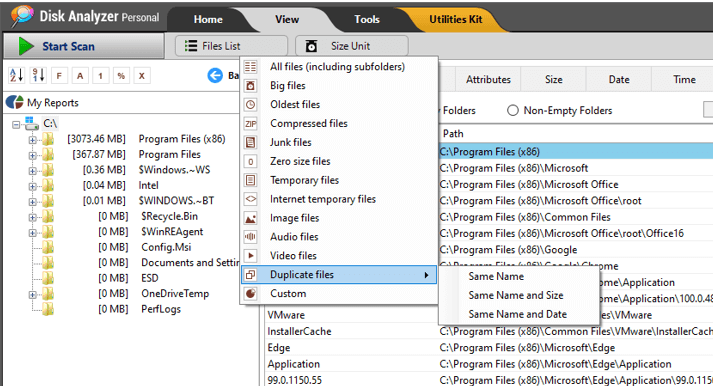
Task: Click the A-Z sort icon
Action: tap(16, 75)
